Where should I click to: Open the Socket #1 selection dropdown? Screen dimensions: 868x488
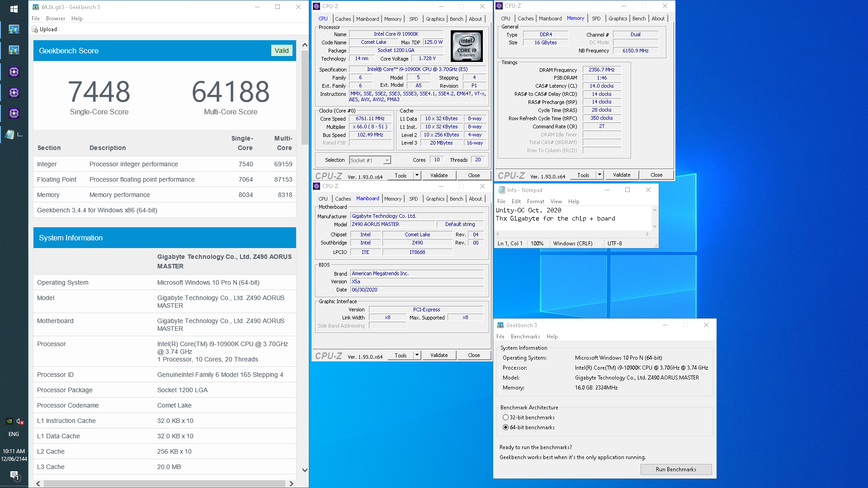tap(387, 160)
